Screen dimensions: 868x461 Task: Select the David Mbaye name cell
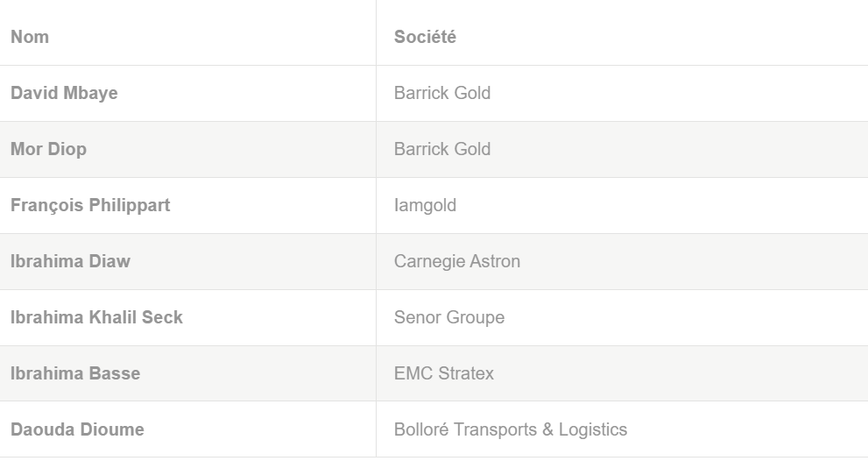[x=64, y=93]
